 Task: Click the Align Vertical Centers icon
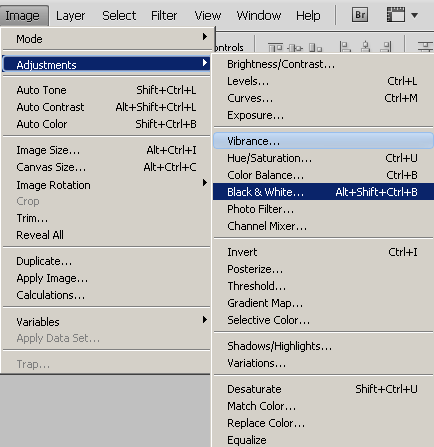tap(295, 48)
